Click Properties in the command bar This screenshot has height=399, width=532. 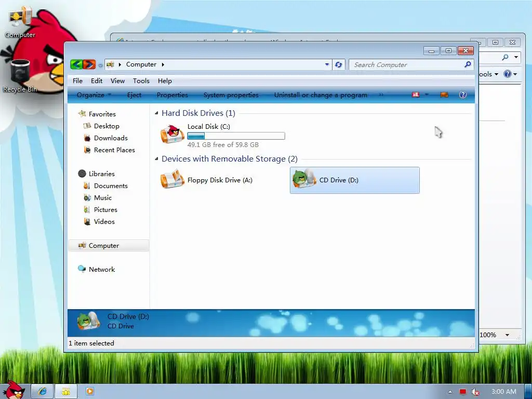click(172, 95)
